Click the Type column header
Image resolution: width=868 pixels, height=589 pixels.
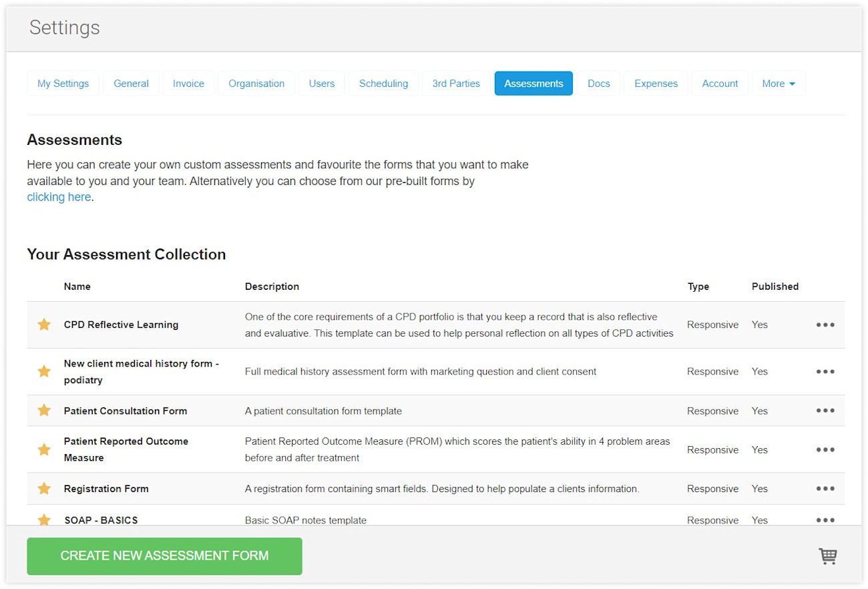698,286
